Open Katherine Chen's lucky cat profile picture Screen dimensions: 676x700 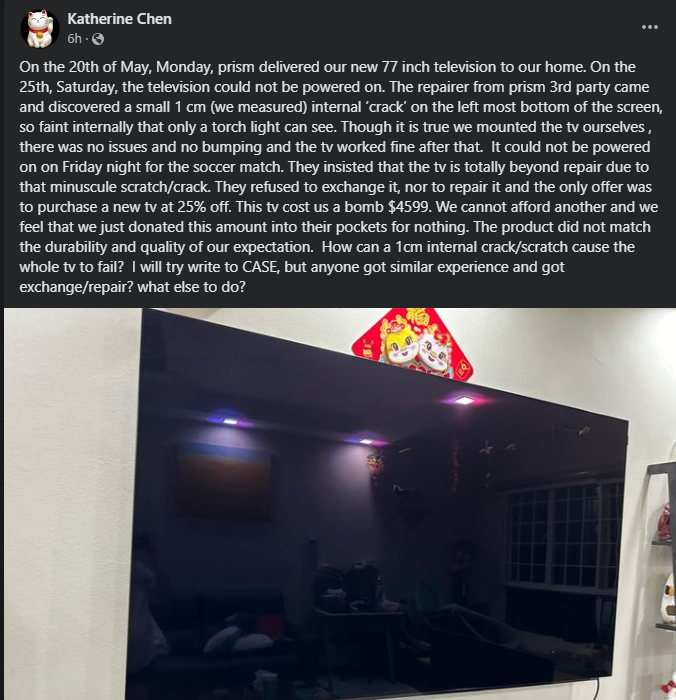[40, 29]
